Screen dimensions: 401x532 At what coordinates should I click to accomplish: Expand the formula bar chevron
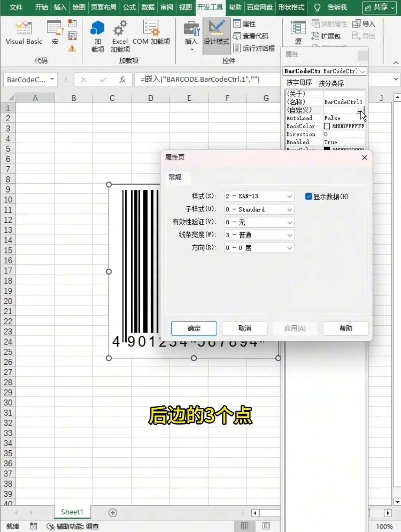(x=396, y=79)
